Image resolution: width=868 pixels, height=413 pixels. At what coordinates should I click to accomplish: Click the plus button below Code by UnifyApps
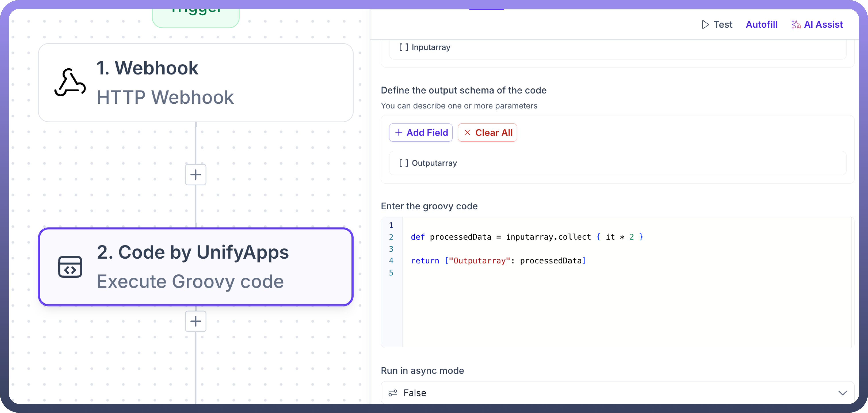[x=196, y=321]
